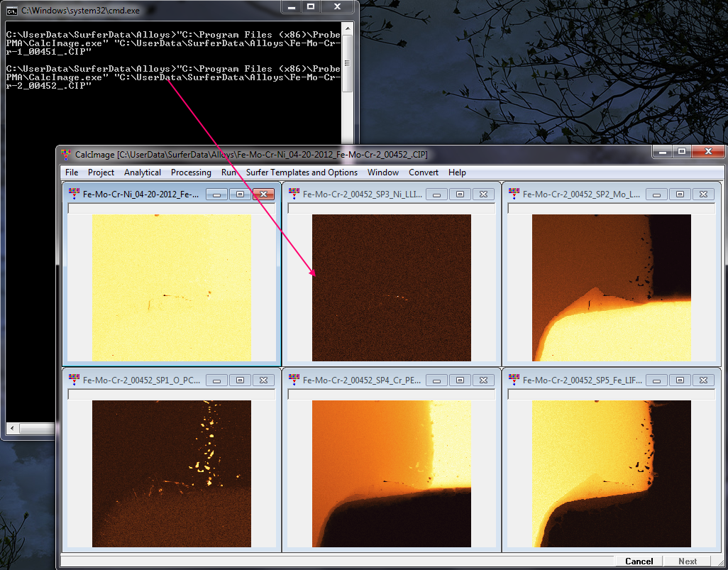
Task: Click the CalcImage application icon in title bar
Action: (67, 155)
